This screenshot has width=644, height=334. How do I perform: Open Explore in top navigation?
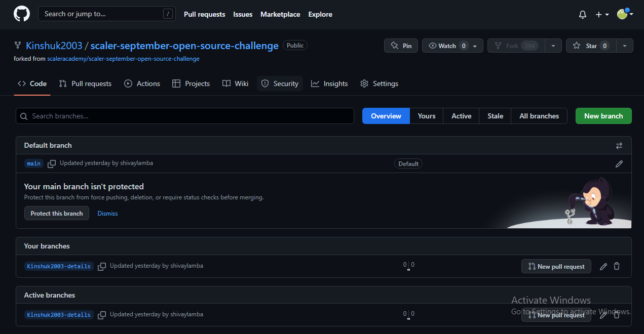[320, 14]
